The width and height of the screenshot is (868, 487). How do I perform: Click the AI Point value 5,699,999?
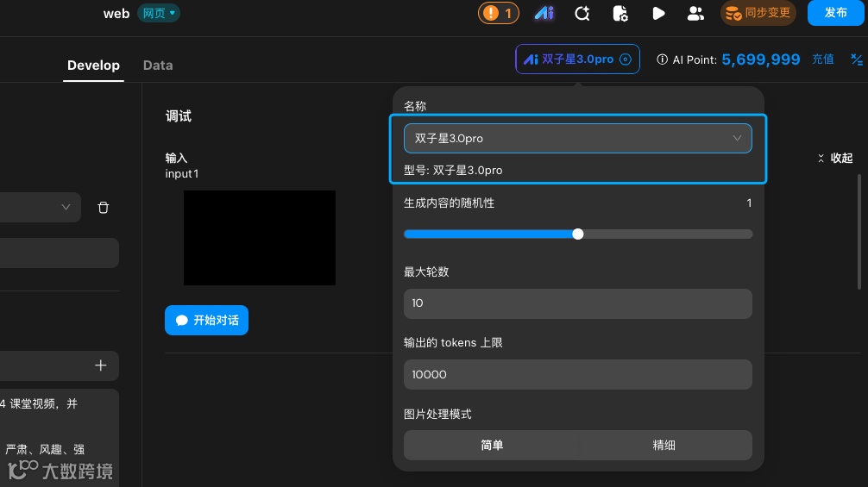[761, 59]
